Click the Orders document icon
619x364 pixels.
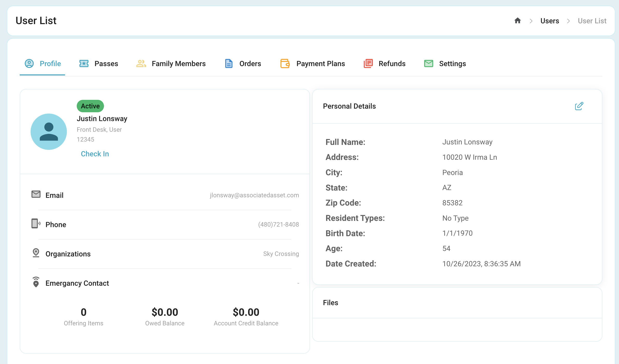click(229, 64)
